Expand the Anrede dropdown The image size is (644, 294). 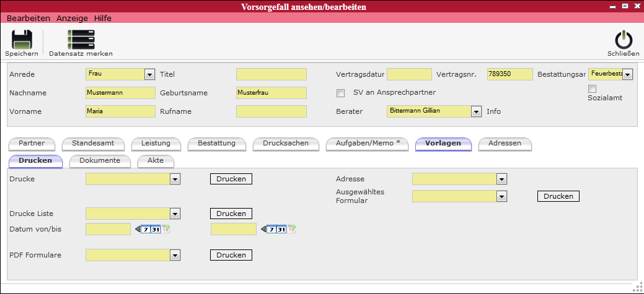(x=149, y=74)
